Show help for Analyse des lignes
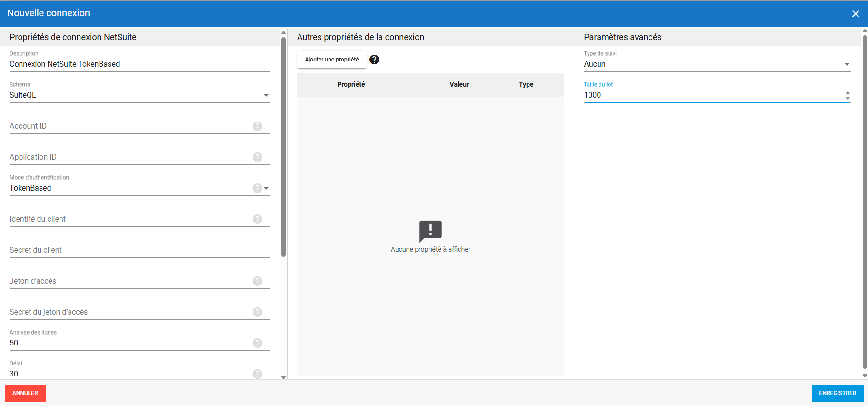 coord(258,343)
